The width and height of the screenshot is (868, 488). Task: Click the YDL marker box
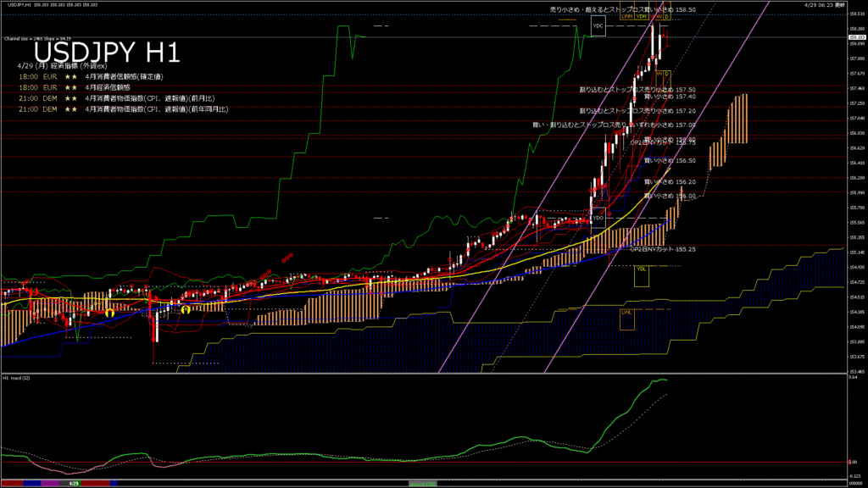pyautogui.click(x=642, y=276)
